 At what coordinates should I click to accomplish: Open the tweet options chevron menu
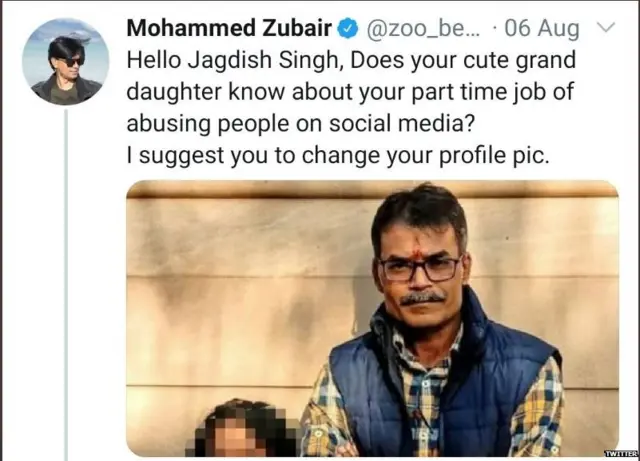[606, 29]
